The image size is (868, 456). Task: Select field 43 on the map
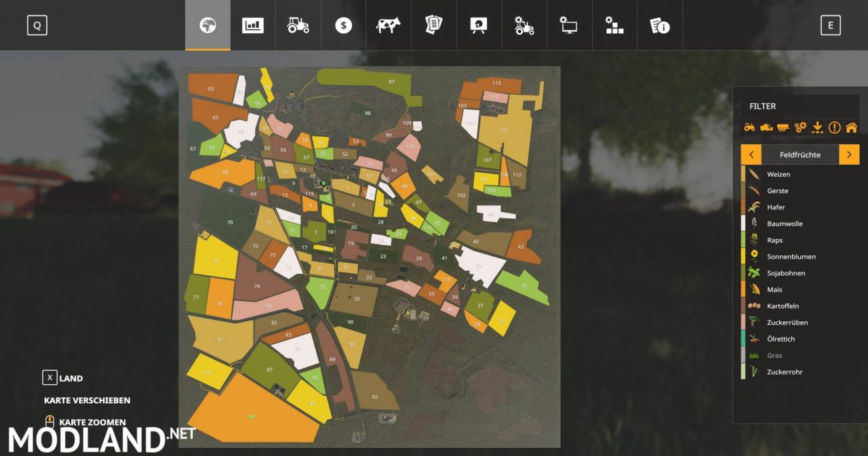[521, 247]
